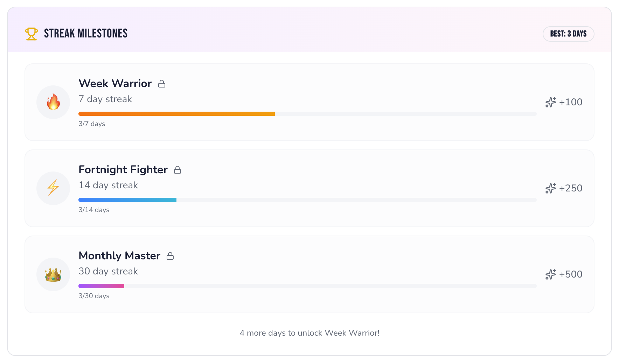This screenshot has height=364, width=619.
Task: Click the Best: 3 Days badge
Action: coord(568,34)
